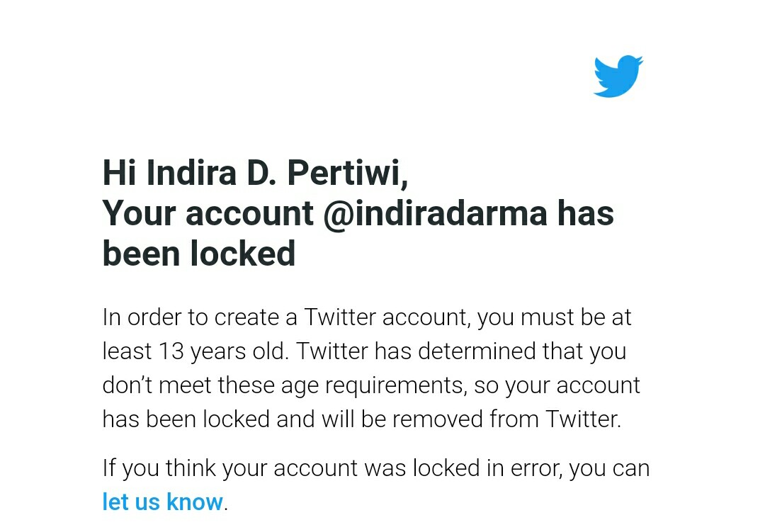This screenshot has width=765, height=532.
Task: Click the blue Twitter bird logo
Action: click(618, 76)
